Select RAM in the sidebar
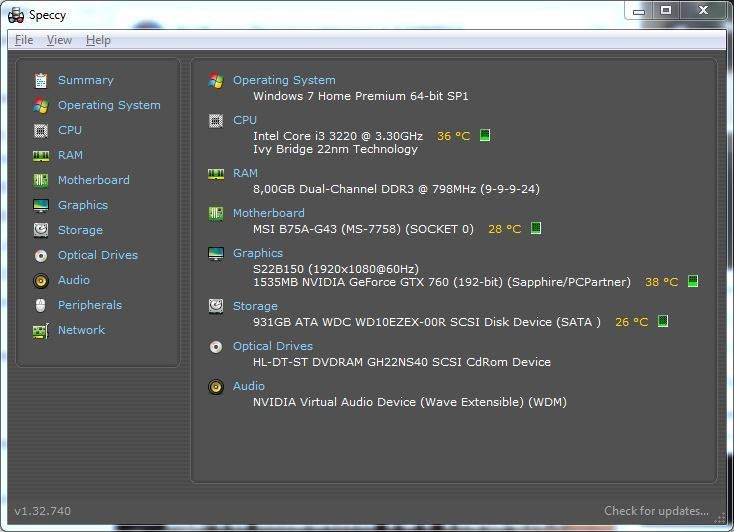 tap(70, 155)
